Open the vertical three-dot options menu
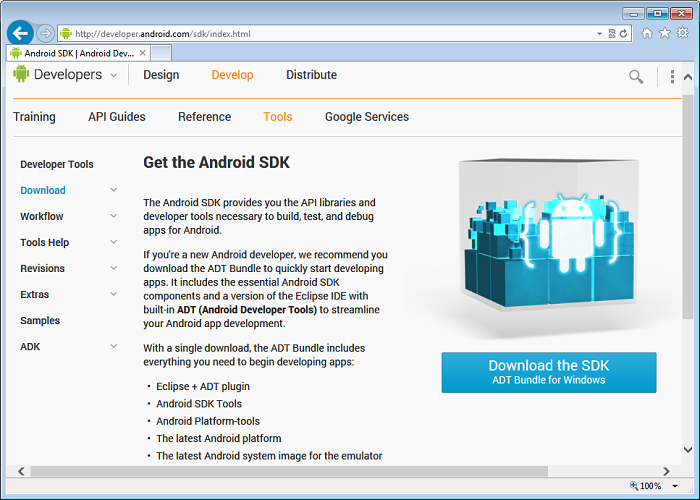Image resolution: width=700 pixels, height=500 pixels. coord(672,76)
